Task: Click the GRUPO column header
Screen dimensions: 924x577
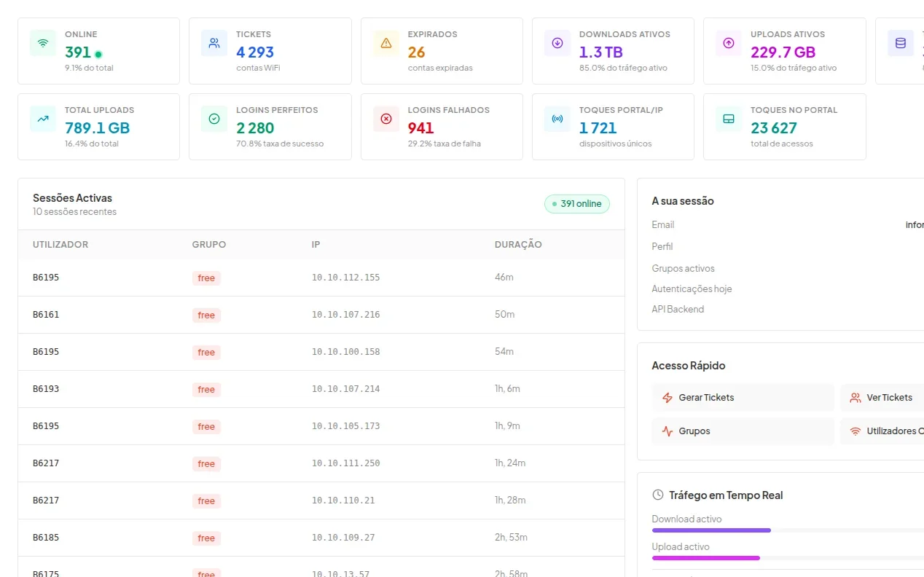Action: pos(209,245)
